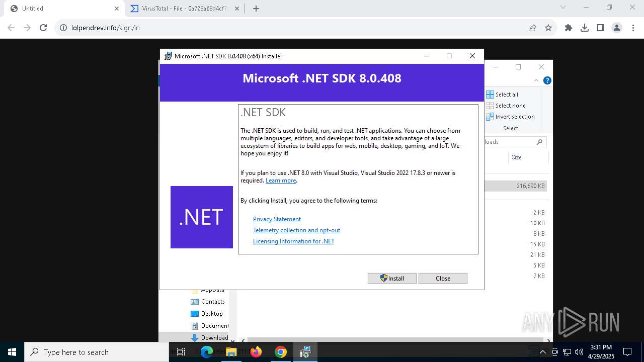Open the volume icon in system tray
Viewport: 644px width, 362px height.
[x=579, y=352]
